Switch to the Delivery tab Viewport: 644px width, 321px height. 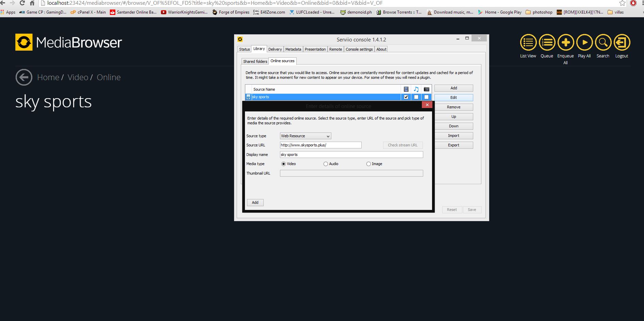(x=275, y=49)
